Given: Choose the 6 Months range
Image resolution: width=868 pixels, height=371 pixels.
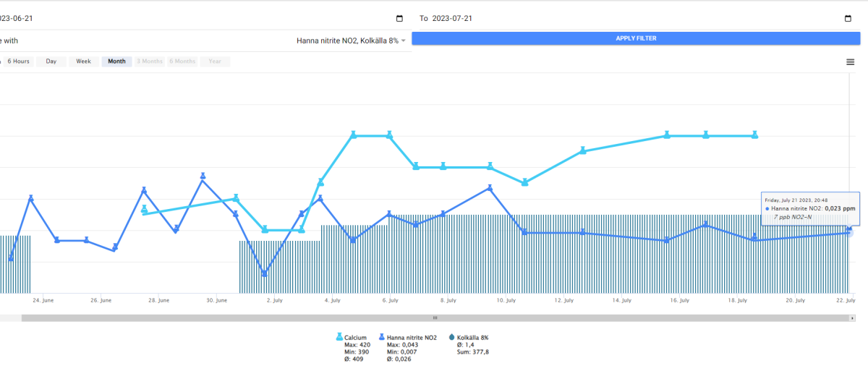Looking at the screenshot, I should click(x=182, y=61).
